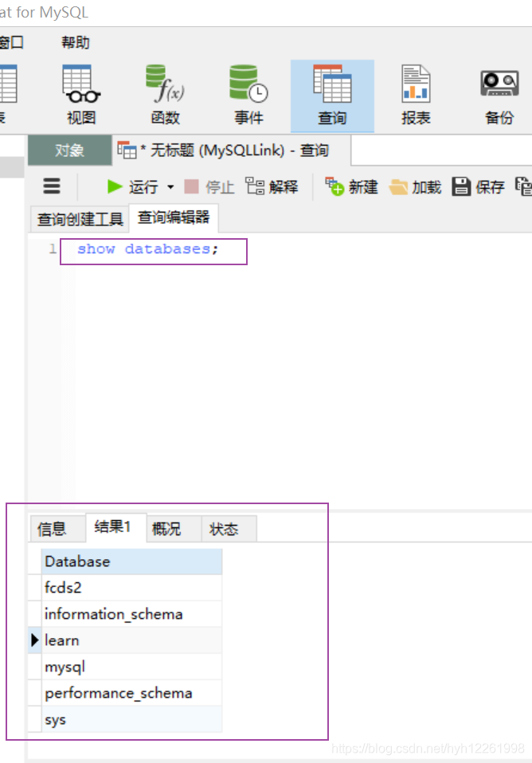Open the 函数 (Function) toolbar icon
The image size is (532, 763).
pyautogui.click(x=165, y=95)
